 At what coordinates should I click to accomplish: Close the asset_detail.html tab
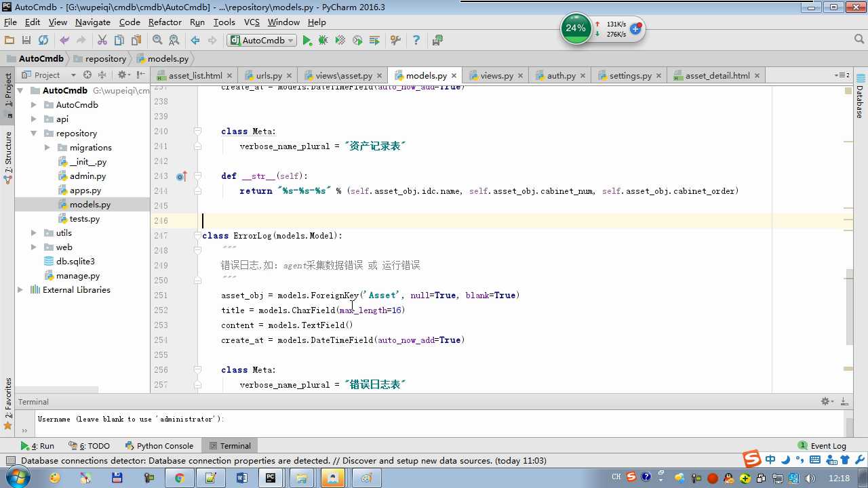[757, 76]
